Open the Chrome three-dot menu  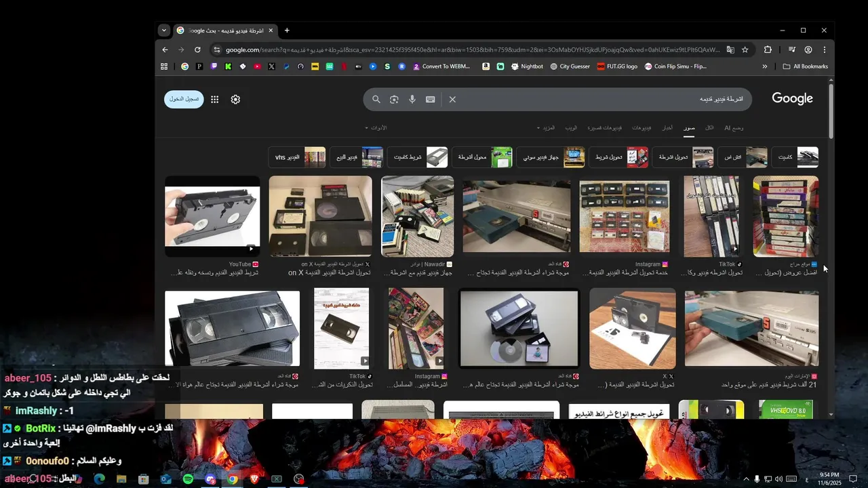click(x=825, y=49)
